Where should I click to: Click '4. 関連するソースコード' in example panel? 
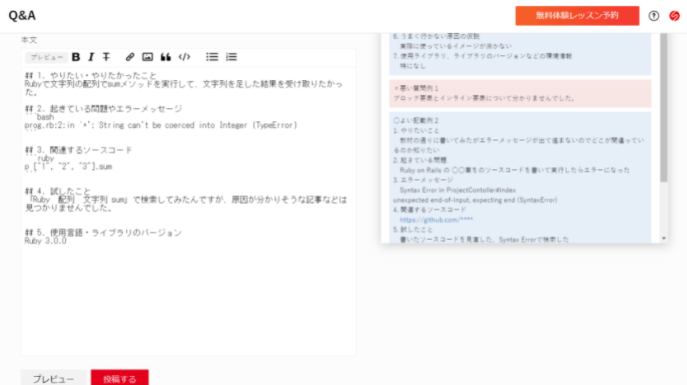[430, 210]
